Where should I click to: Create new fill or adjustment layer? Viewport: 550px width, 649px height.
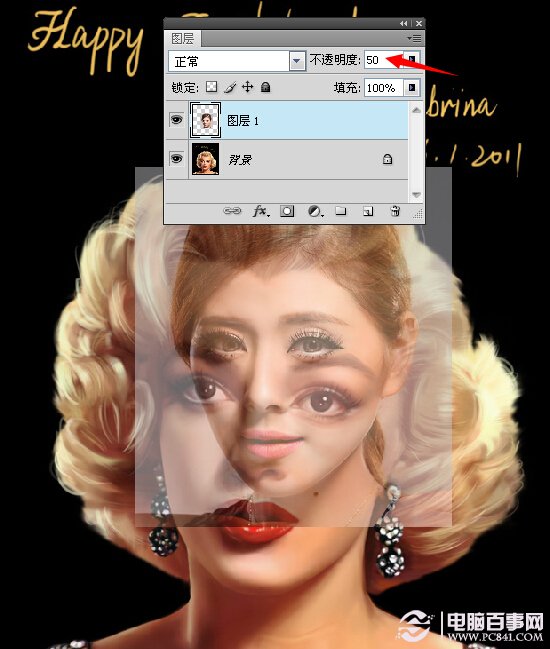316,212
